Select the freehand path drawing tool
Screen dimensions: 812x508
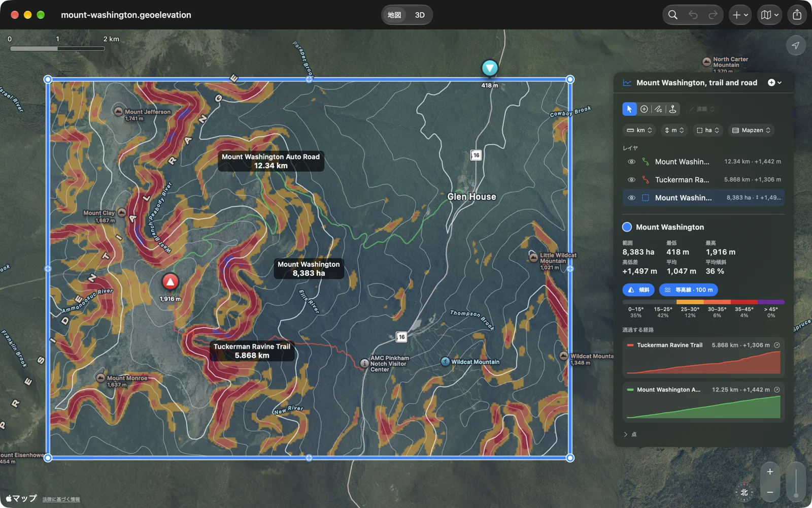[658, 109]
